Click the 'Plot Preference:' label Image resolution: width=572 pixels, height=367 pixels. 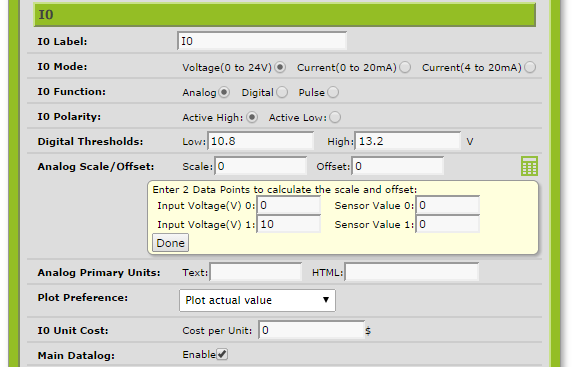[83, 298]
